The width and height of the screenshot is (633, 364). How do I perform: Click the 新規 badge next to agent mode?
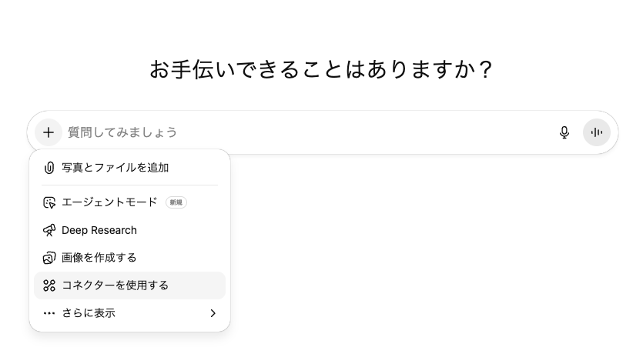point(176,202)
